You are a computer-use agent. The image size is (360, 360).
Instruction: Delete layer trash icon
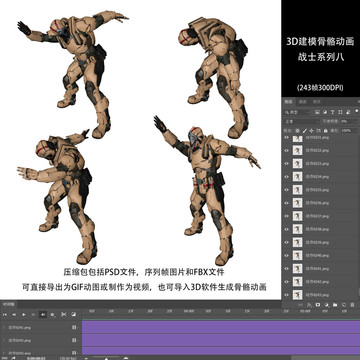[352, 305]
